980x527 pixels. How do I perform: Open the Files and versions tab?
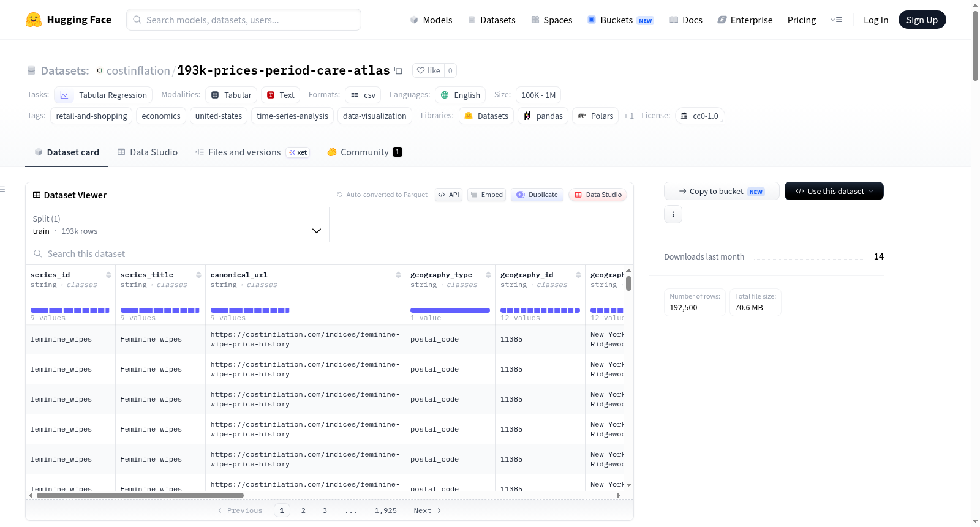252,152
